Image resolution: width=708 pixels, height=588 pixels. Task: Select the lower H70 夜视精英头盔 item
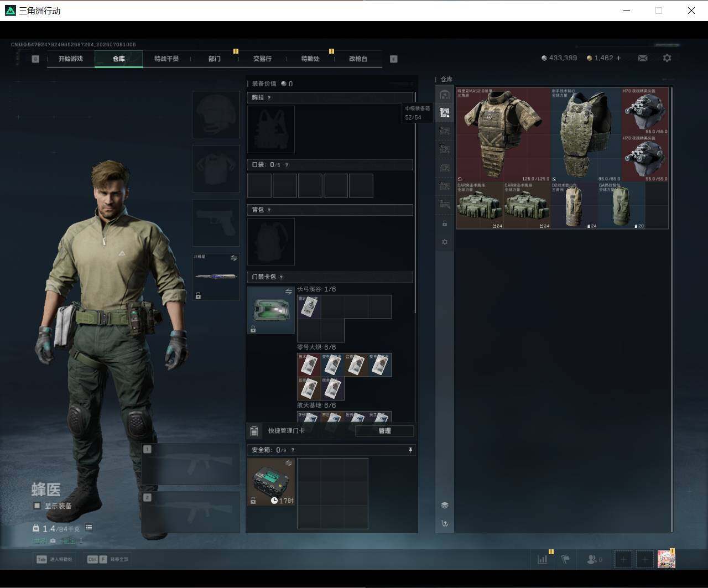645,158
